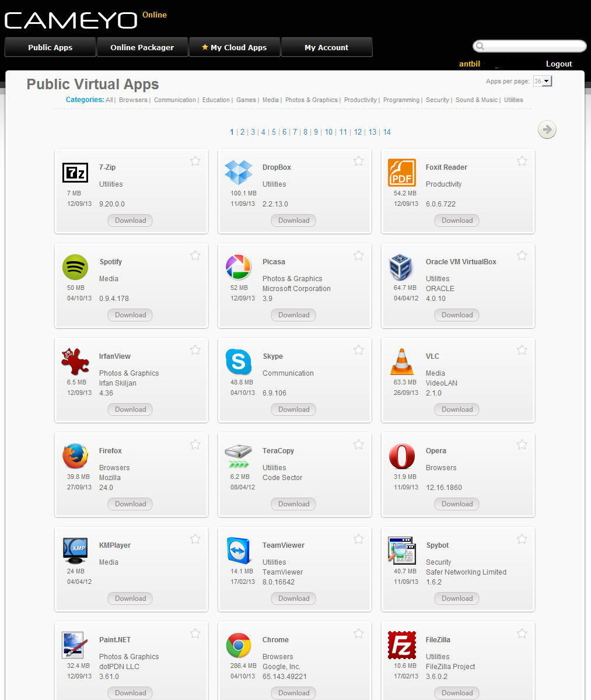Filter by Photos & Graphics category

[312, 100]
